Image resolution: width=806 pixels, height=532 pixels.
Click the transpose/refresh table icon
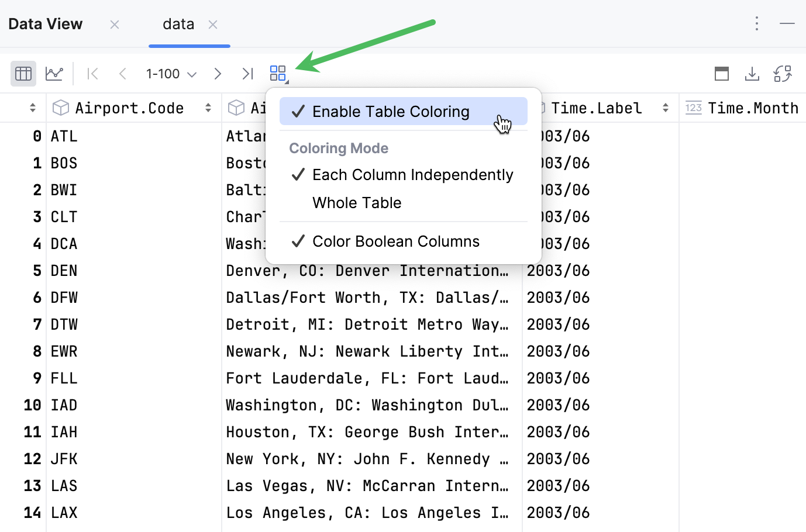(x=783, y=74)
